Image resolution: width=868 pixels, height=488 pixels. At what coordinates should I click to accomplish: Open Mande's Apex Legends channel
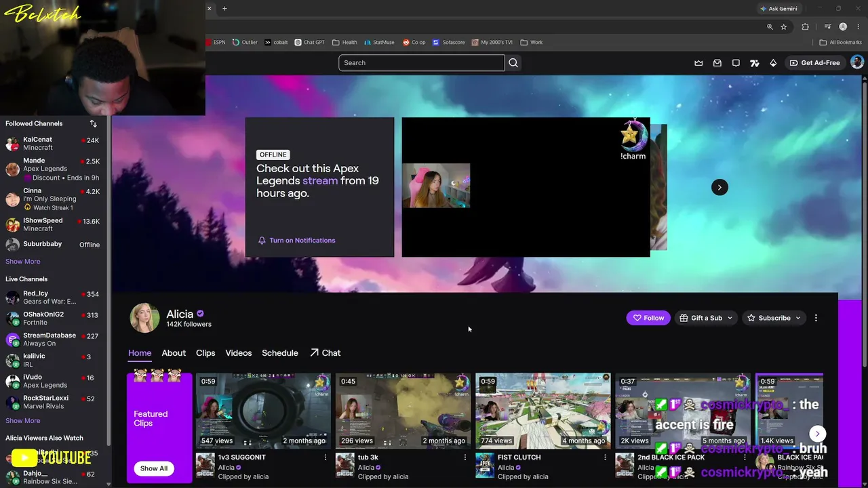[53, 169]
